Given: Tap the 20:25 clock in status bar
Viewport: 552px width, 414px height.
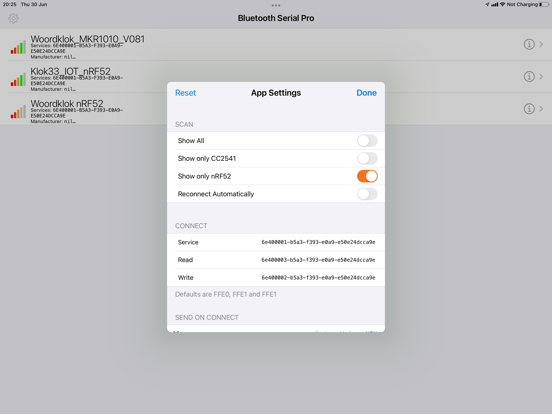Looking at the screenshot, I should point(10,4).
